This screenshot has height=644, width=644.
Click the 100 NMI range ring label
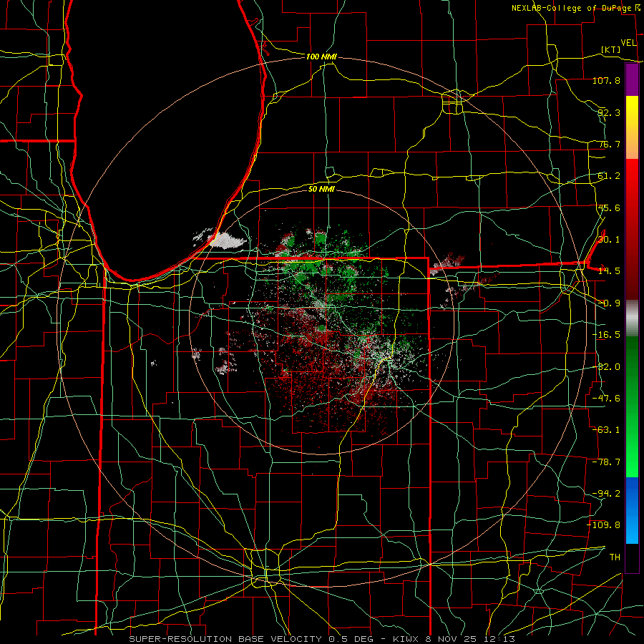321,57
